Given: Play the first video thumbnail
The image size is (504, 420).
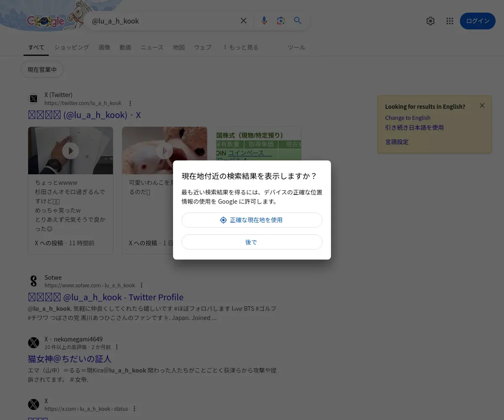Looking at the screenshot, I should point(71,150).
